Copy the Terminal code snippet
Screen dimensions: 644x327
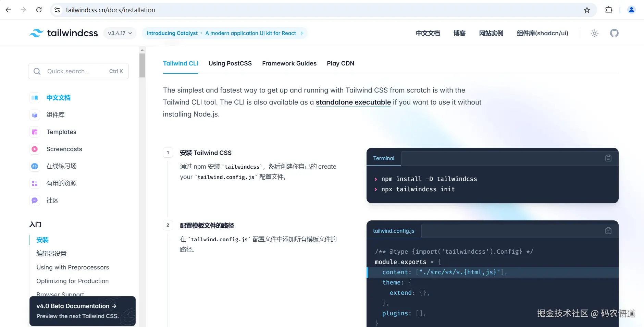coord(608,158)
